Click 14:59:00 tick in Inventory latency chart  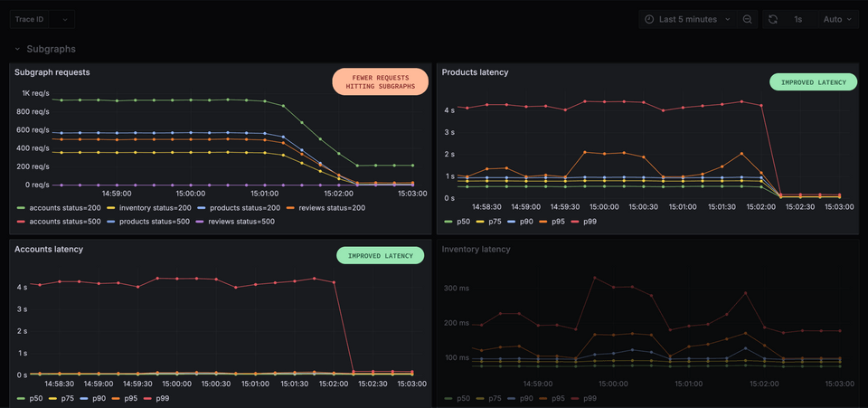click(x=538, y=384)
